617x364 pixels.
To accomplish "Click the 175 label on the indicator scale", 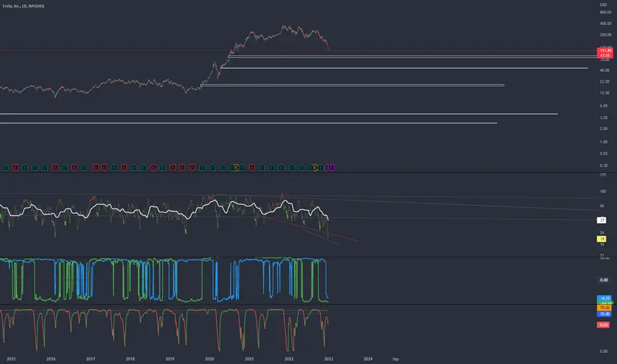I will coord(602,175).
